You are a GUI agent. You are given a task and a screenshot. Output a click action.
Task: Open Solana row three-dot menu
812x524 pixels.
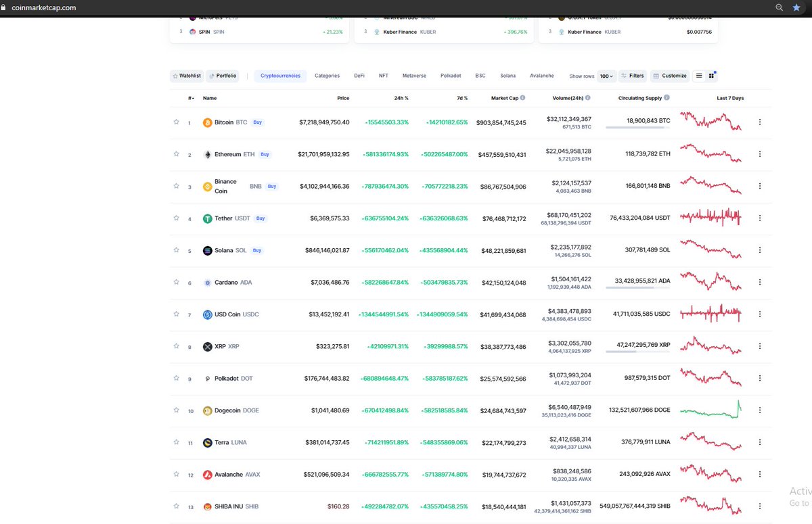(x=760, y=250)
